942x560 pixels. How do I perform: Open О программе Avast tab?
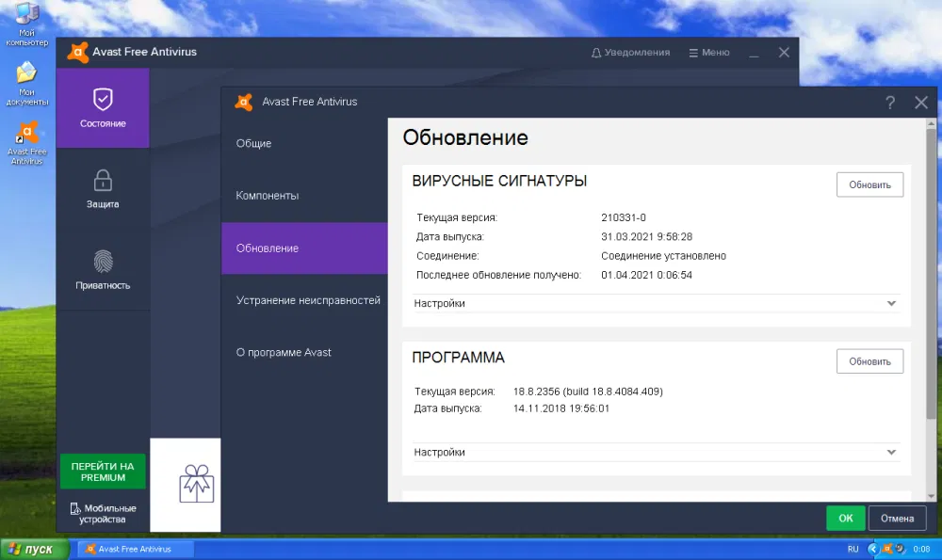(x=304, y=352)
